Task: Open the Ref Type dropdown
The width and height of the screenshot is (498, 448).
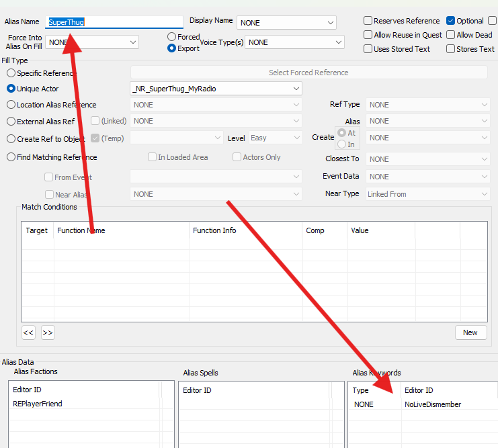Action: [x=428, y=105]
